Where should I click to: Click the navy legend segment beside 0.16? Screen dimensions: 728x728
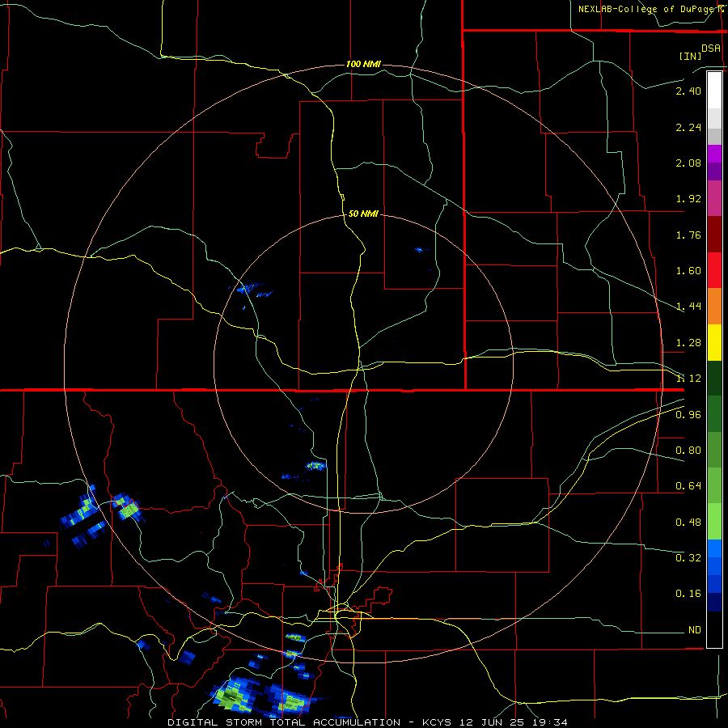click(x=714, y=602)
